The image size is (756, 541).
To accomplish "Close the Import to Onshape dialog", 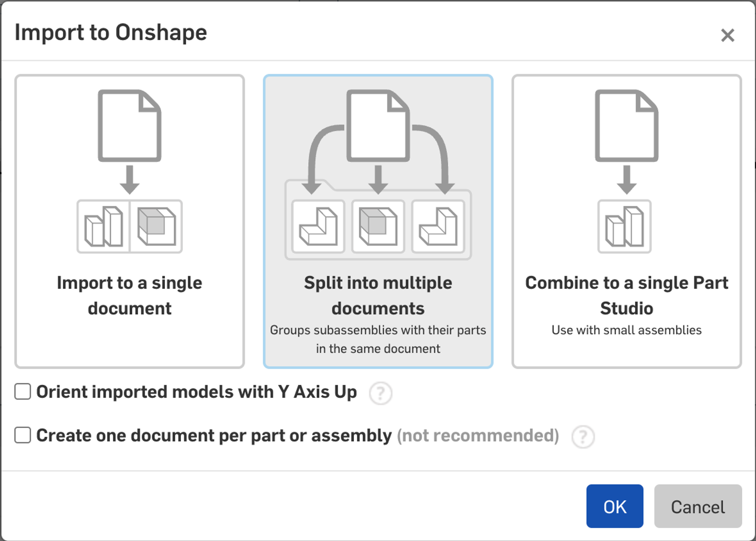I will (727, 35).
